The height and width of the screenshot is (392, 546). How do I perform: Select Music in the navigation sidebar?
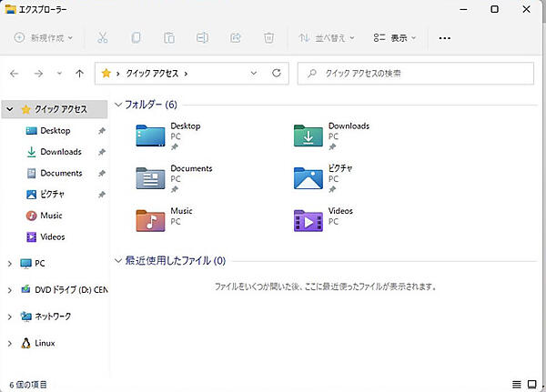pyautogui.click(x=51, y=216)
